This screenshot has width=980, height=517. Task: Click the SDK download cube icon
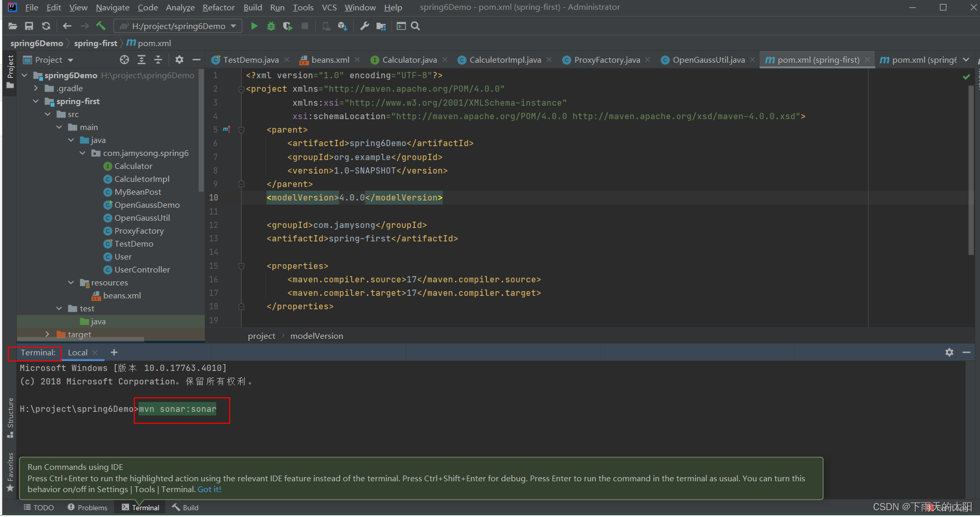click(x=342, y=26)
